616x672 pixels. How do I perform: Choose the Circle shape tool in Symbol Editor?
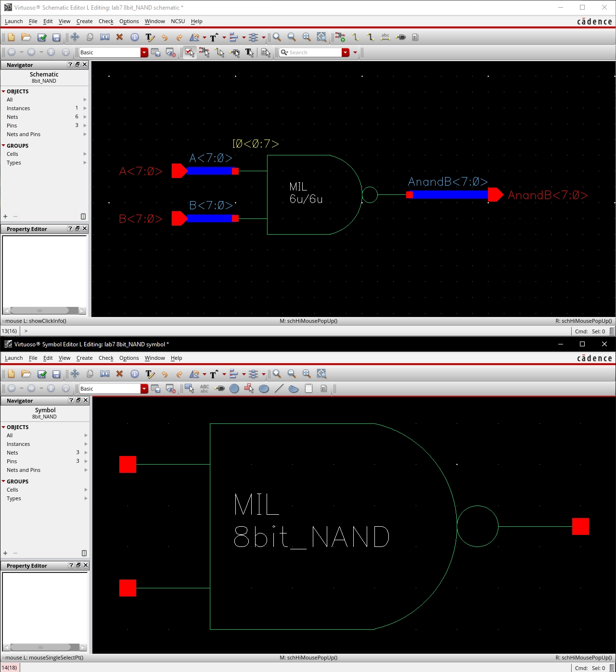coord(234,389)
